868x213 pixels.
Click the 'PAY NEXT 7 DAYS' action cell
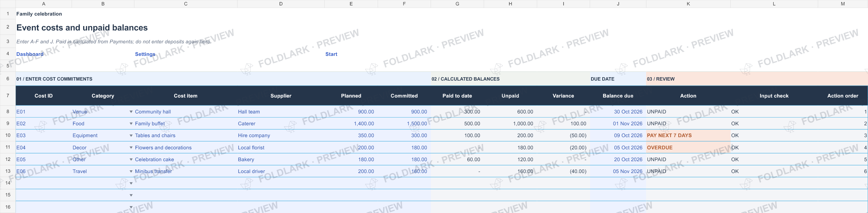tap(688, 135)
